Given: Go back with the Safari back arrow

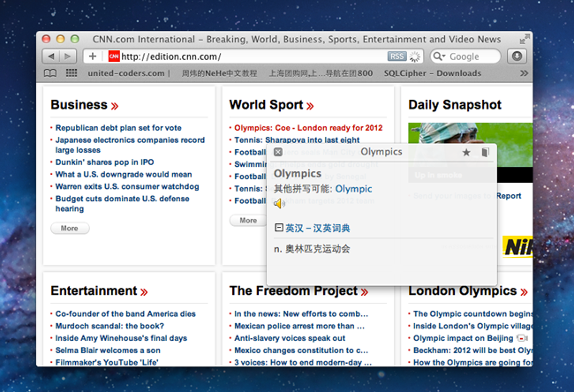Looking at the screenshot, I should [x=51, y=57].
